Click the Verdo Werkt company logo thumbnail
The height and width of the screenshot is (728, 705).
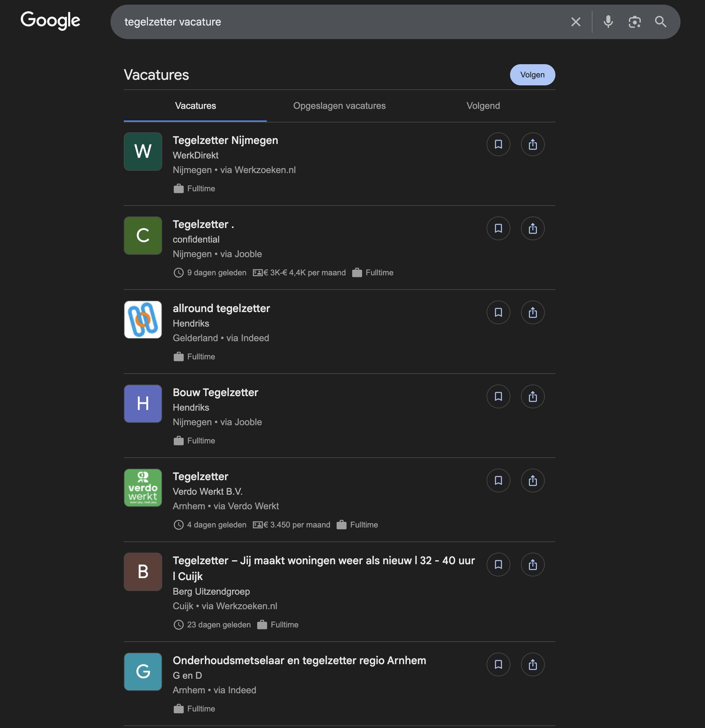pos(143,488)
